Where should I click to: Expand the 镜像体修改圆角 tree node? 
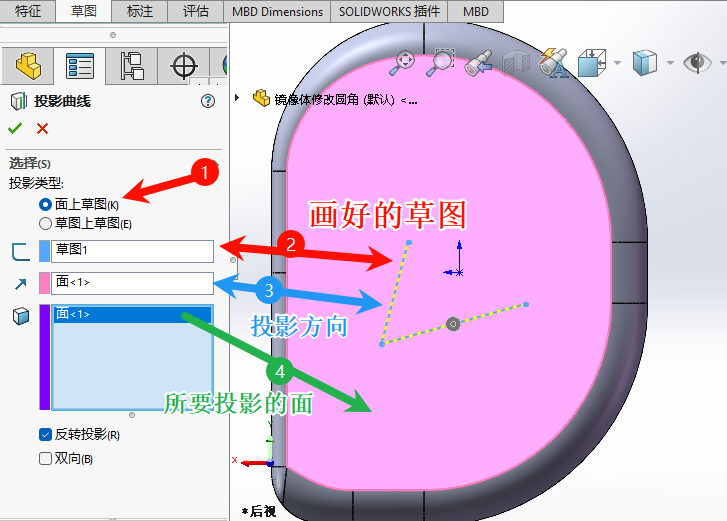pyautogui.click(x=237, y=98)
